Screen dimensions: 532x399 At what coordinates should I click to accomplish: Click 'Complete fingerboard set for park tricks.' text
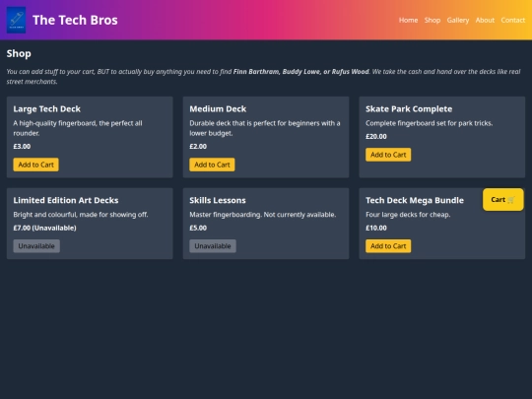(x=429, y=123)
